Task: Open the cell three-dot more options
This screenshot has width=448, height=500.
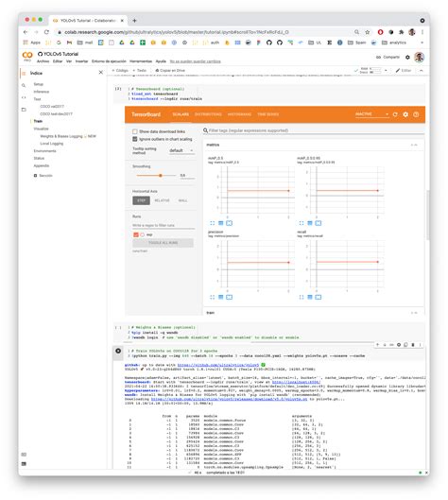Action: pos(420,345)
